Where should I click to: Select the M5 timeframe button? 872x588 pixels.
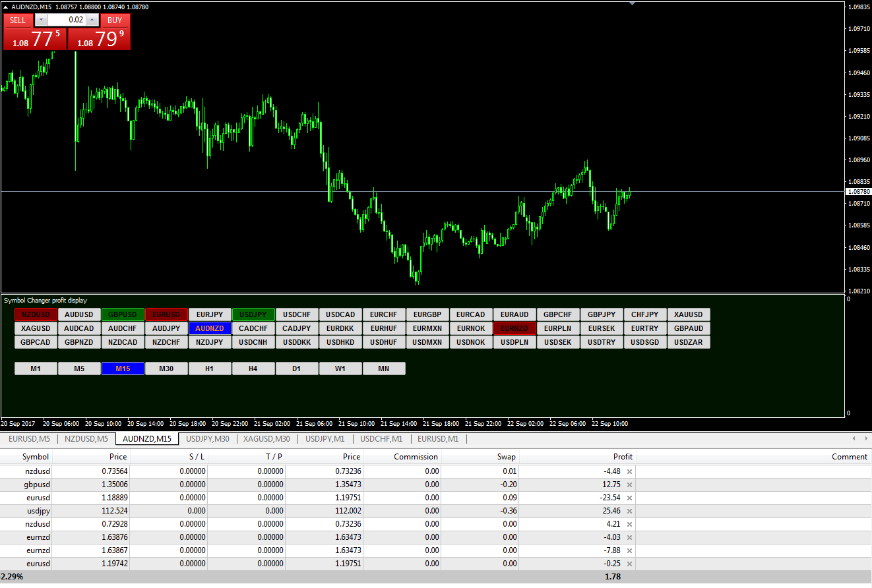(x=79, y=368)
